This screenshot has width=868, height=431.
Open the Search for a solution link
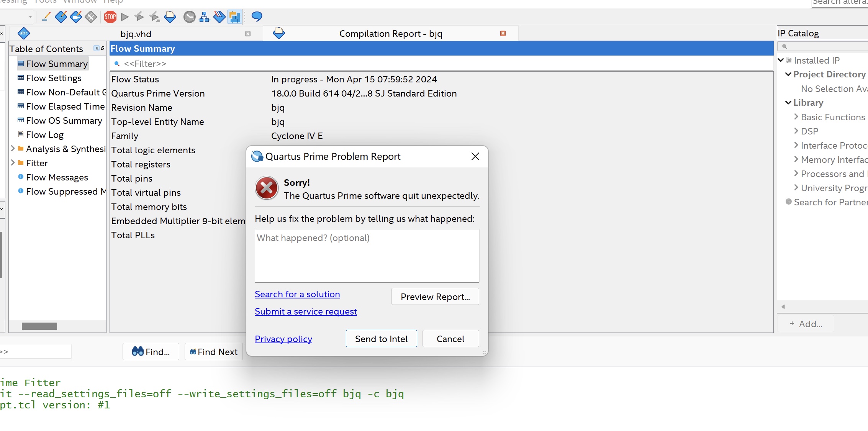pyautogui.click(x=297, y=294)
